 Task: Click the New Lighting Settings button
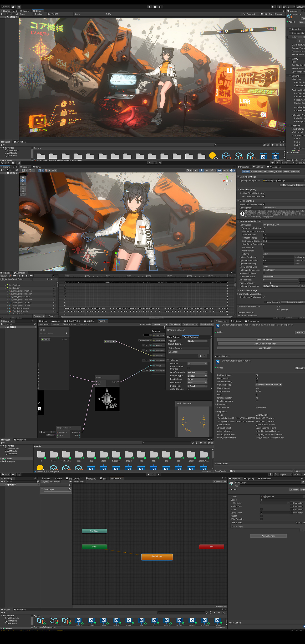pyautogui.click(x=293, y=185)
